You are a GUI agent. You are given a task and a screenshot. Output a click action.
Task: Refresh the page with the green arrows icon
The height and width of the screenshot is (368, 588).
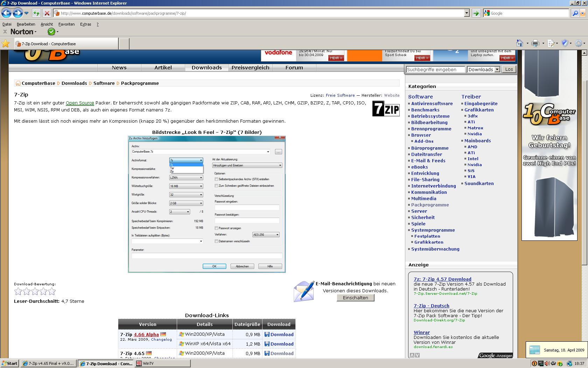(x=36, y=13)
